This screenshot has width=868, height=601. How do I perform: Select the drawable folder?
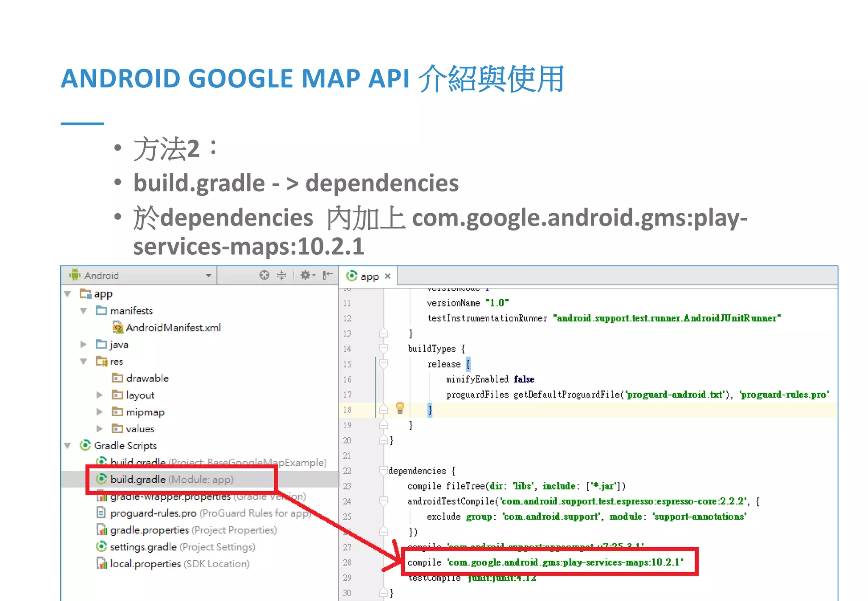coord(147,378)
